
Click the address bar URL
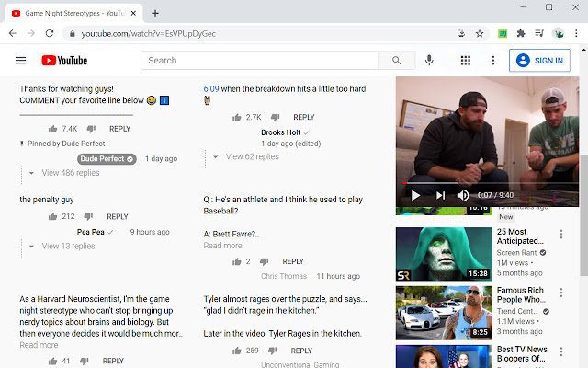click(x=149, y=33)
